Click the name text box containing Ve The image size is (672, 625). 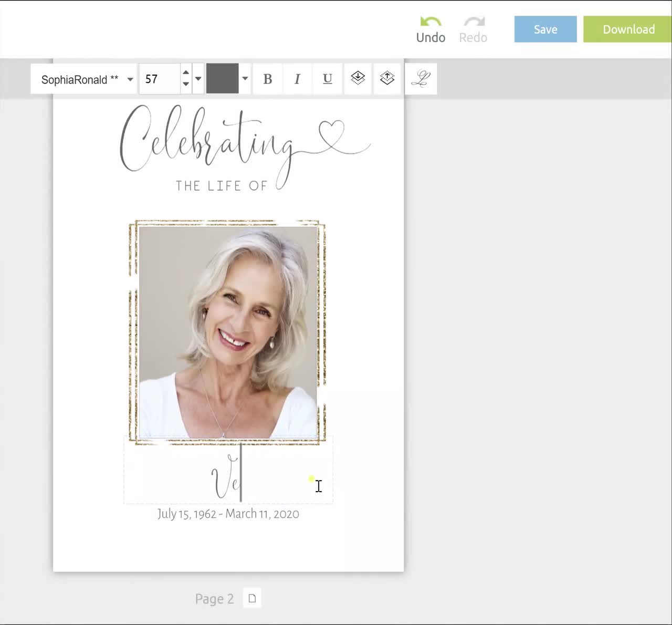pyautogui.click(x=228, y=470)
